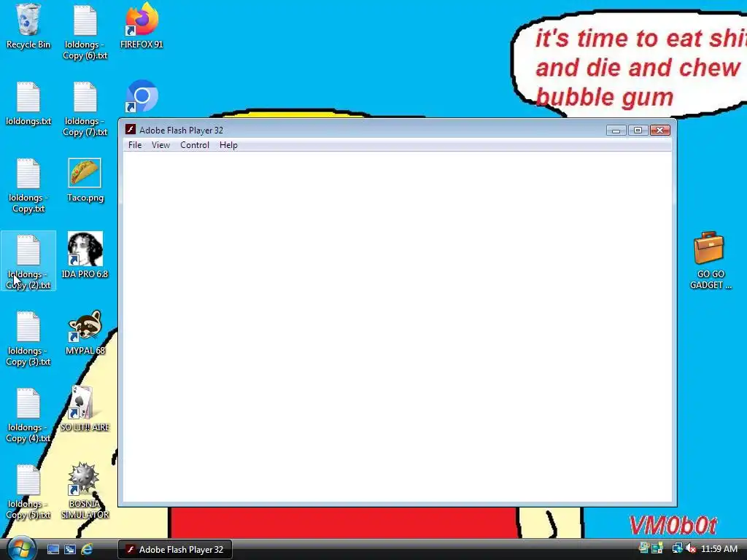Image resolution: width=747 pixels, height=560 pixels.
Task: Select the IDA PRO 6.8 shortcut
Action: coord(85,255)
